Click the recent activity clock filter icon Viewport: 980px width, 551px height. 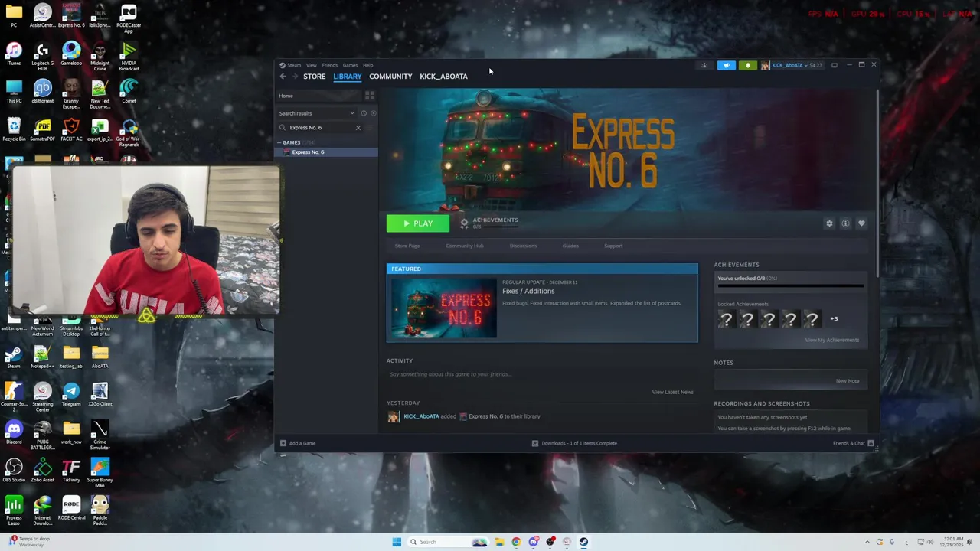pos(364,113)
